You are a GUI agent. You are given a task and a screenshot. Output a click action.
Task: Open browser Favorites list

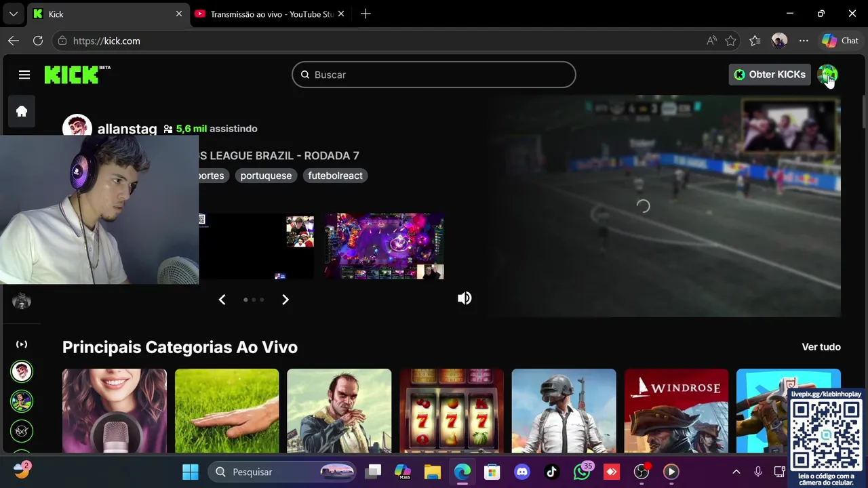(755, 41)
